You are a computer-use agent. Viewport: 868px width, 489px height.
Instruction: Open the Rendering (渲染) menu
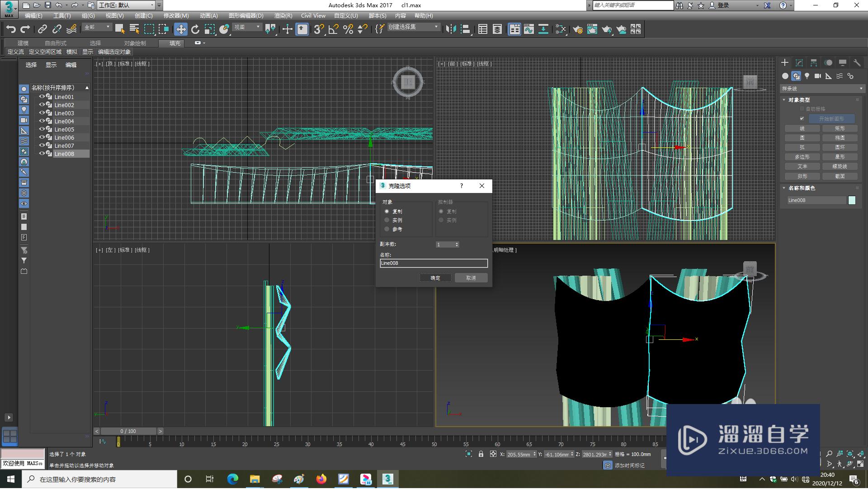[283, 16]
